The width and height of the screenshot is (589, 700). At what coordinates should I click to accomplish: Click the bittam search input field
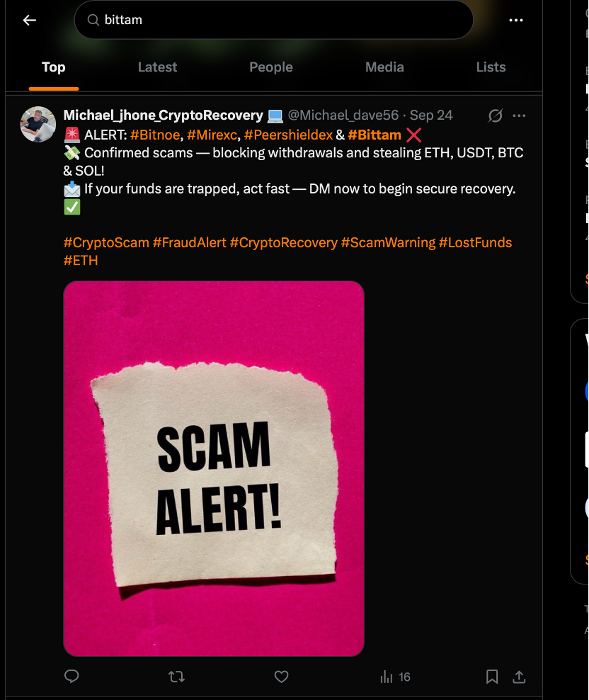pos(273,20)
